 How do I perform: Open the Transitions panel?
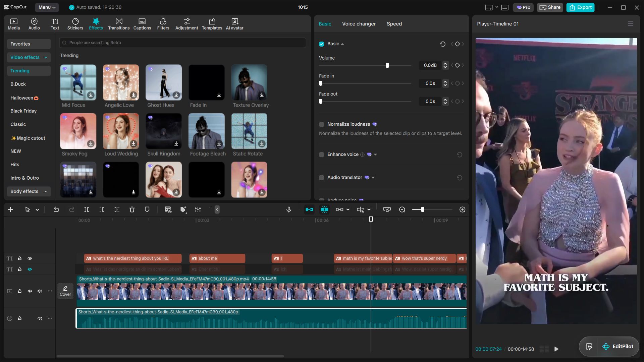pos(119,24)
